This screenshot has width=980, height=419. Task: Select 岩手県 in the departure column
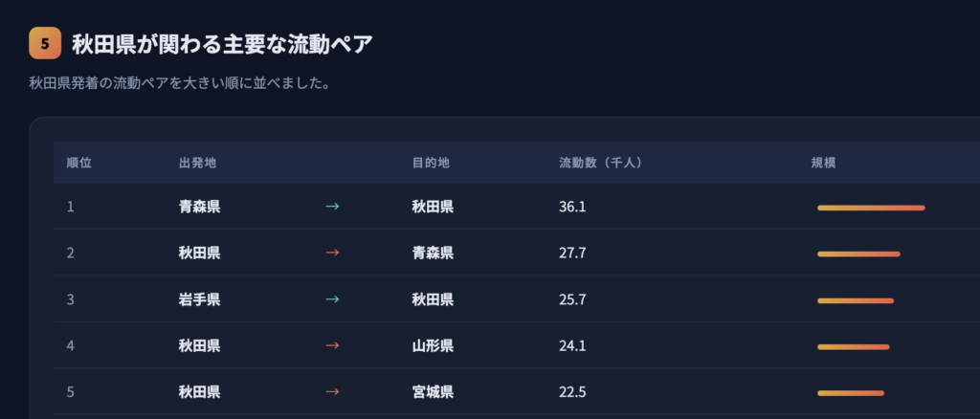pyautogui.click(x=199, y=299)
